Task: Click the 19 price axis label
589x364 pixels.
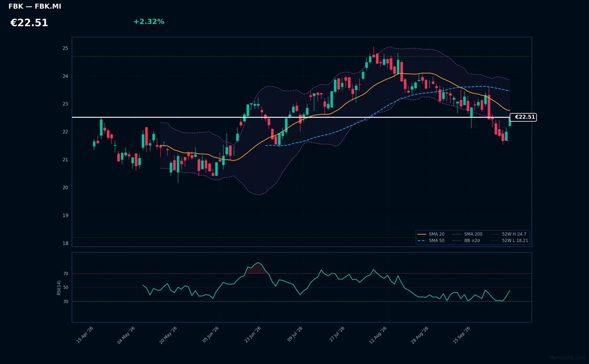Action: tap(65, 215)
